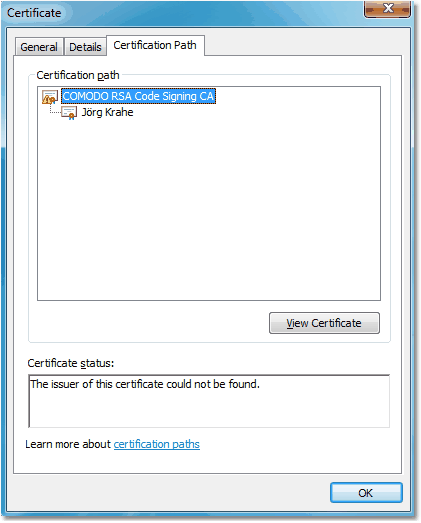Confirm the dialog with OK
Screen dimensions: 421x523
tap(366, 493)
